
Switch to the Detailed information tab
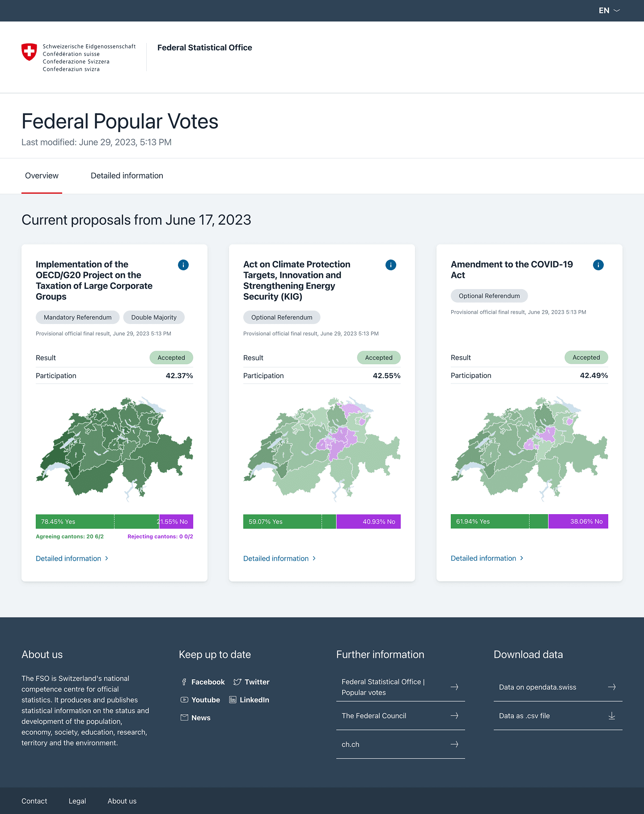127,176
